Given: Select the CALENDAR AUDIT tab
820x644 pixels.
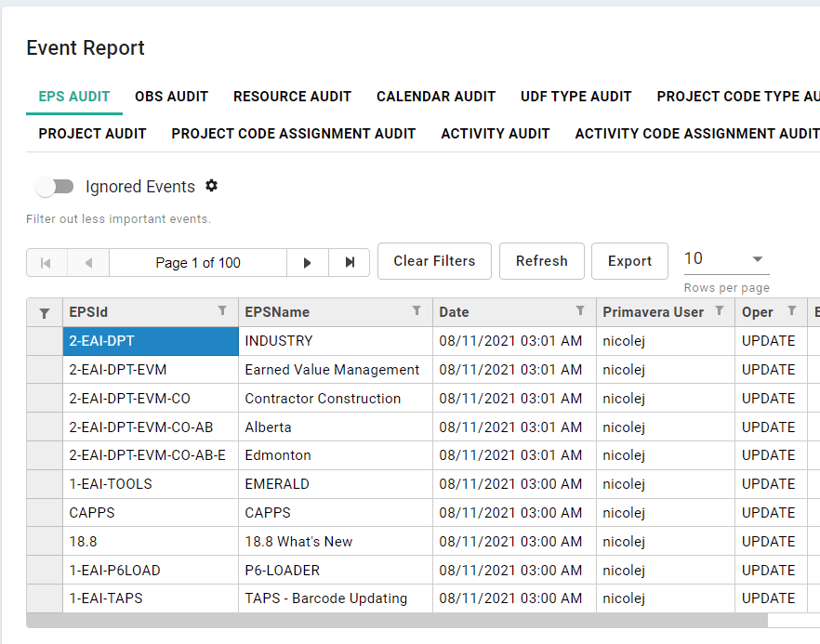Looking at the screenshot, I should 436,97.
